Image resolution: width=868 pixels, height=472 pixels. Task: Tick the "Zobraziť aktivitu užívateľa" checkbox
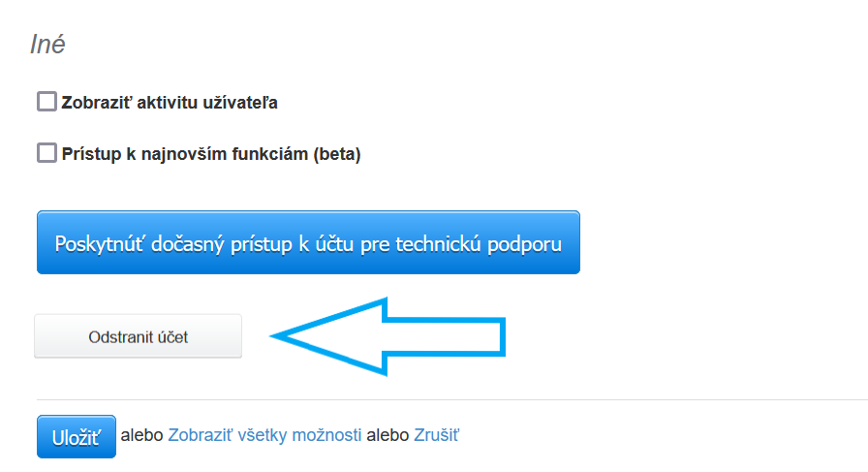[46, 102]
